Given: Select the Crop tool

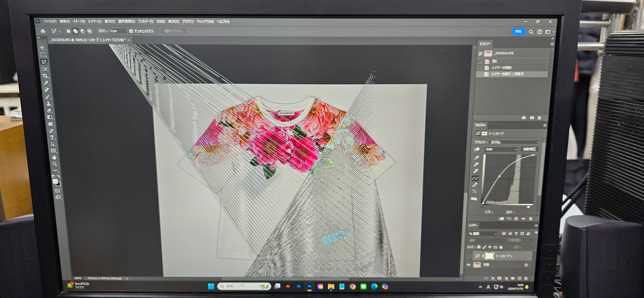Looking at the screenshot, I should [x=45, y=76].
